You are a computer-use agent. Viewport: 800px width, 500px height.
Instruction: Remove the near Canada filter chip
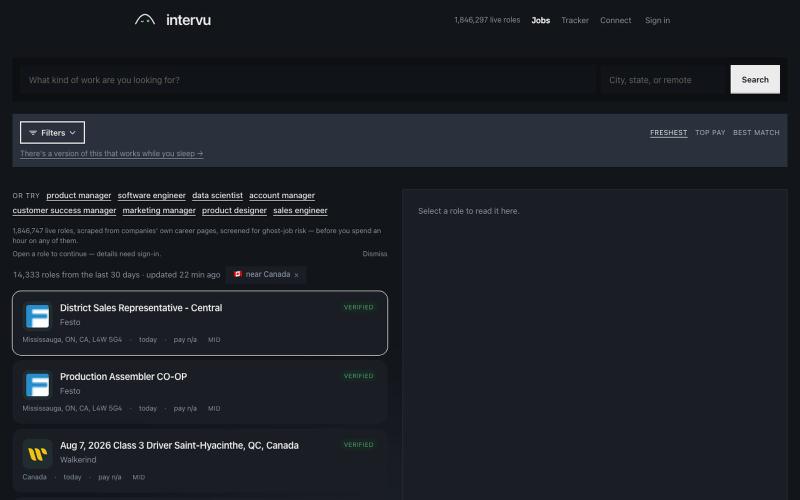tap(296, 275)
